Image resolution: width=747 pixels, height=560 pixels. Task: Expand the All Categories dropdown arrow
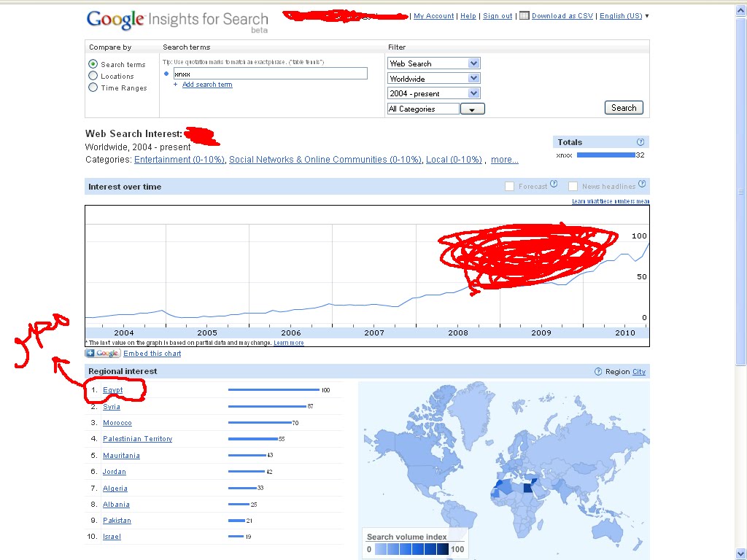[x=472, y=109]
